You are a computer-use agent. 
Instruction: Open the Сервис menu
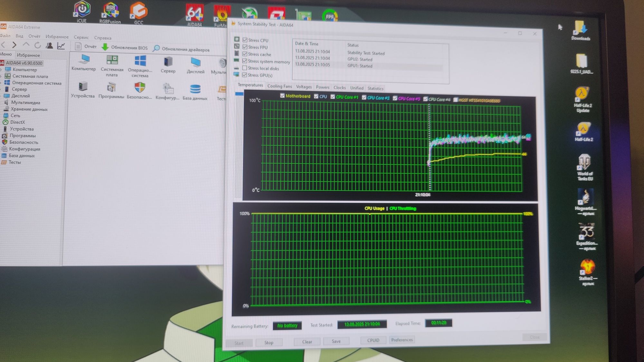[81, 37]
